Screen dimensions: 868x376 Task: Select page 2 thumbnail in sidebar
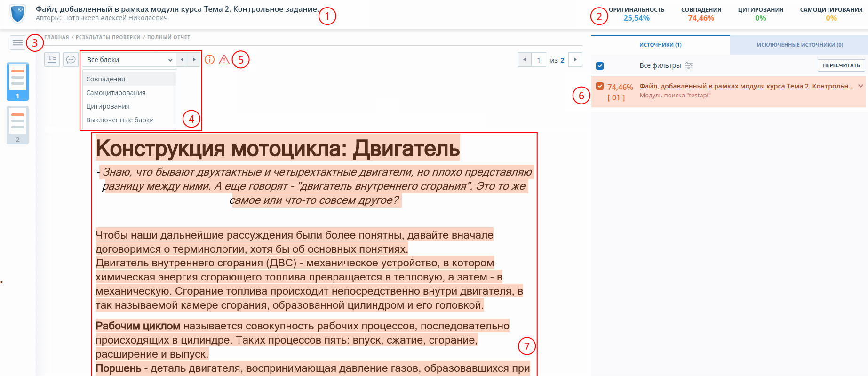point(18,125)
